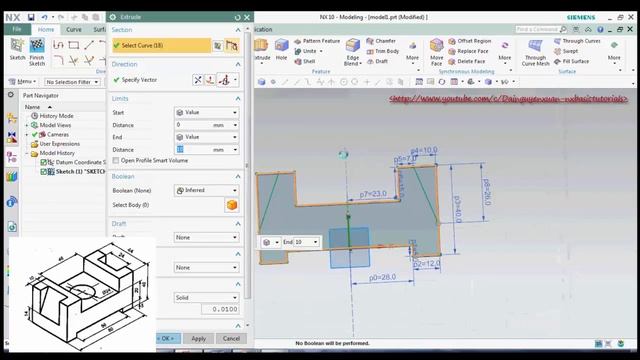Click the Sketch tool icon
The image size is (640, 360).
coord(17,45)
